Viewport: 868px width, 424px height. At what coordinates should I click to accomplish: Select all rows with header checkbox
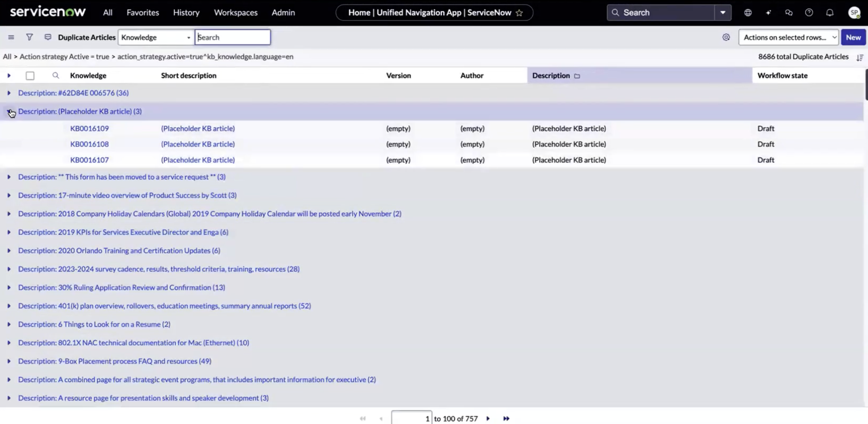30,76
